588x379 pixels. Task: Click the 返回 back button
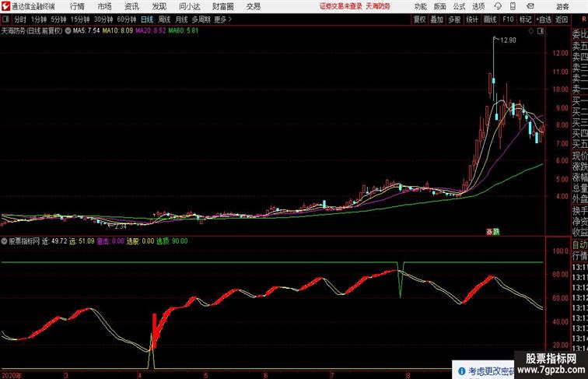point(562,19)
